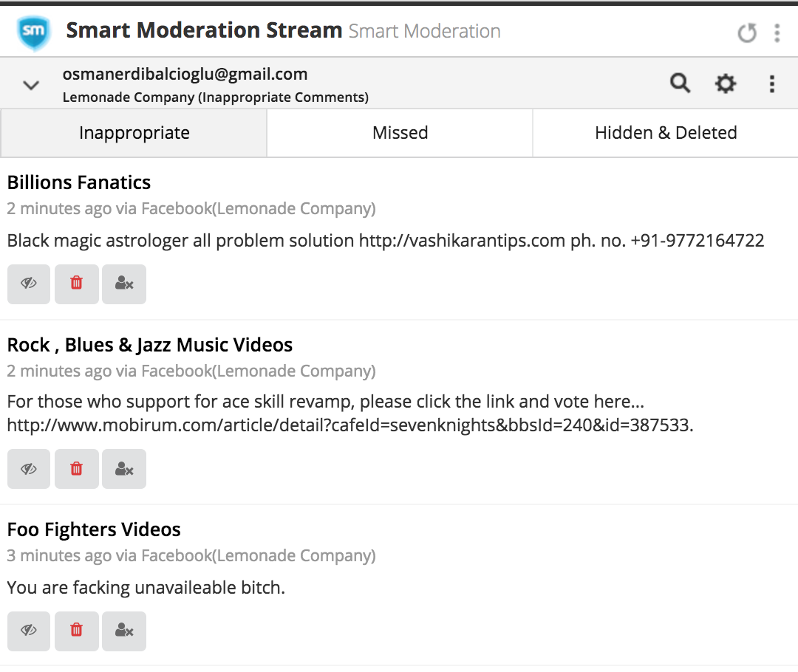
Task: Expand the account dropdown chevron
Action: point(31,85)
